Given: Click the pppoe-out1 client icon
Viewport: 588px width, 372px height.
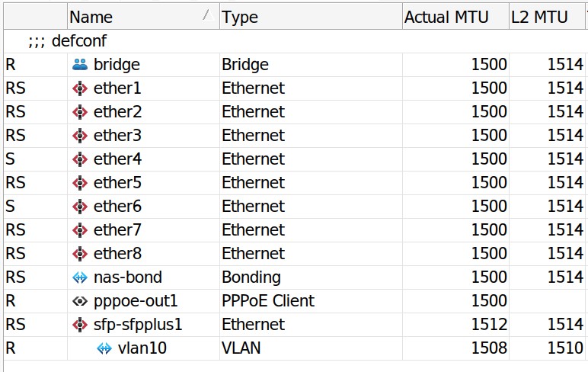Looking at the screenshot, I should (80, 301).
